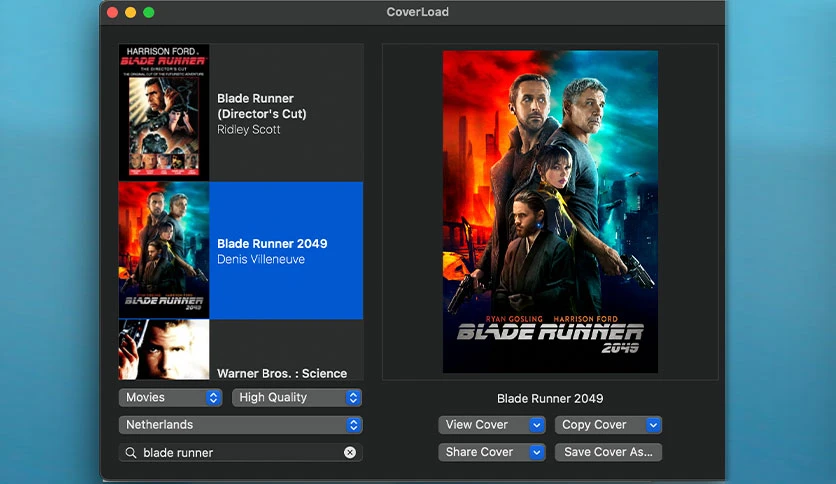Screen dimensions: 836x484
Task: Open the Movies media type dropdown
Action: (x=170, y=398)
